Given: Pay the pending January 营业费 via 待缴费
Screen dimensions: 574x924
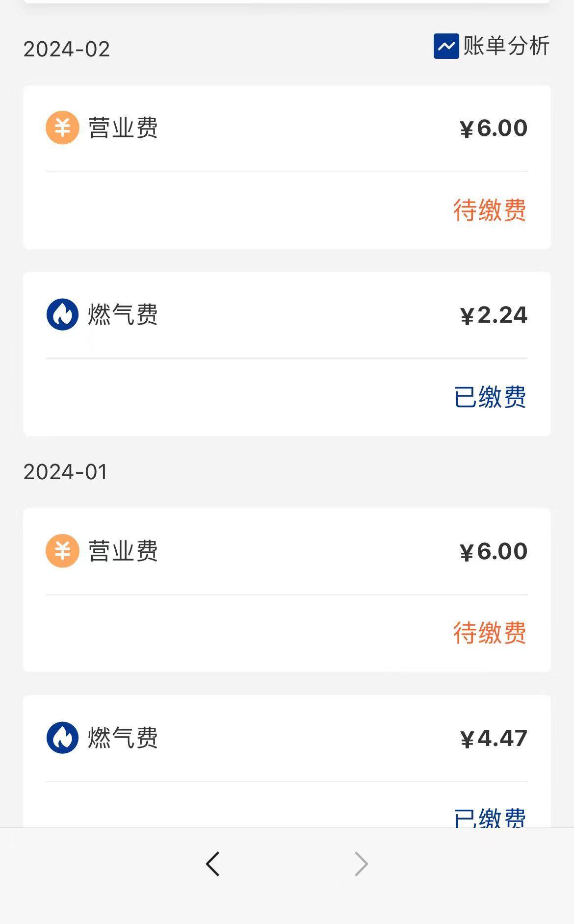Looking at the screenshot, I should [489, 633].
